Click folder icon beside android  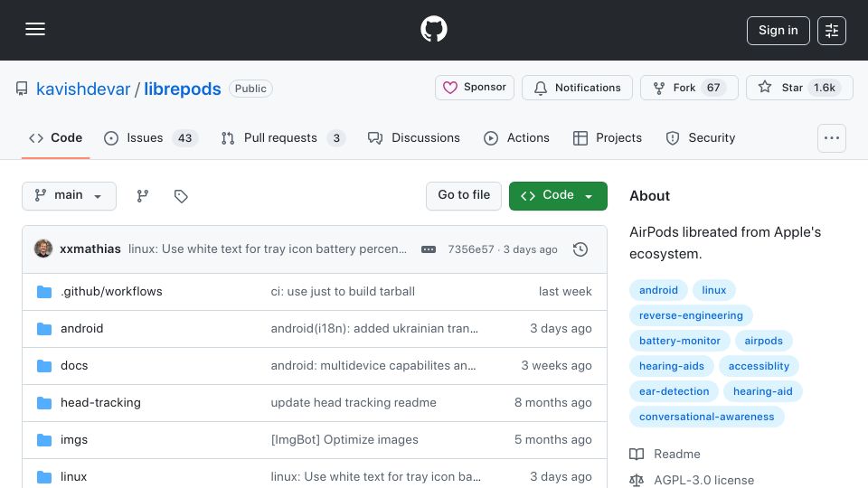click(44, 329)
